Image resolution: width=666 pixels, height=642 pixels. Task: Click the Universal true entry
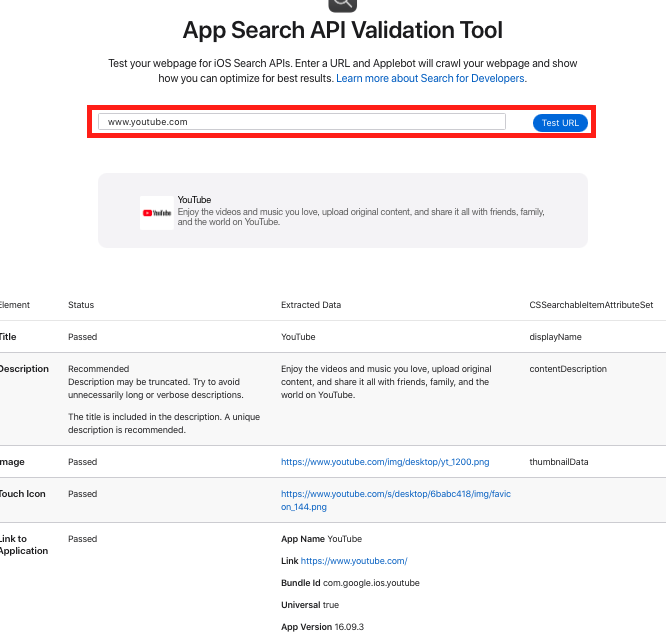point(310,605)
